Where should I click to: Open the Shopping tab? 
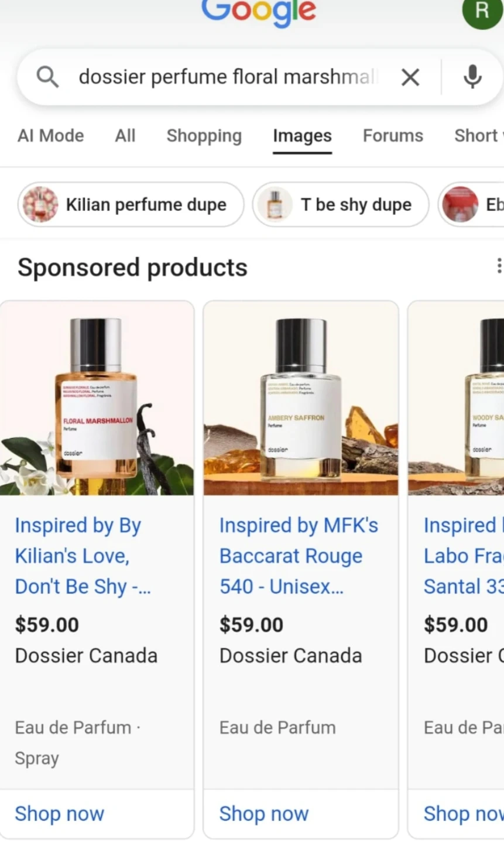pyautogui.click(x=204, y=136)
